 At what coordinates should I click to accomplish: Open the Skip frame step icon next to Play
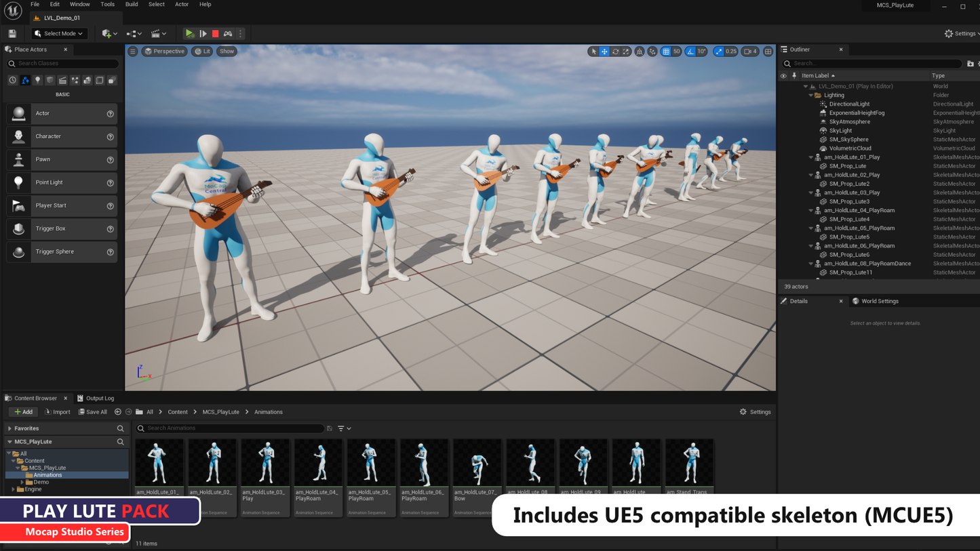coord(203,34)
